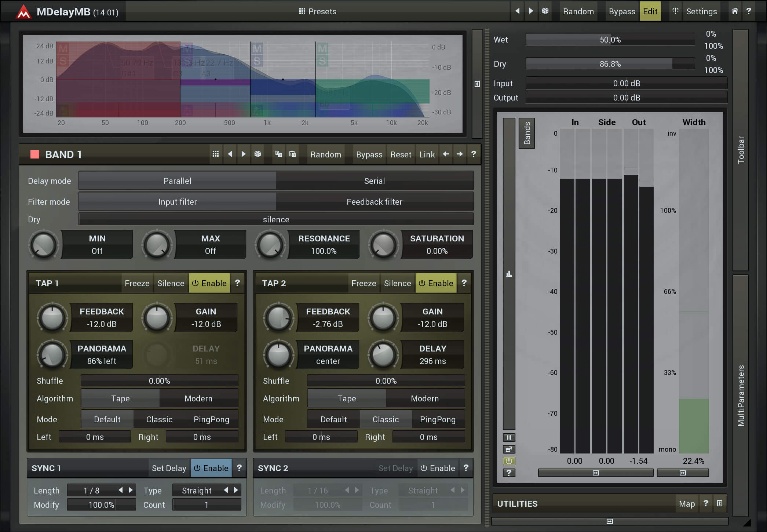Select Modern algorithm for Tap 1

[198, 398]
